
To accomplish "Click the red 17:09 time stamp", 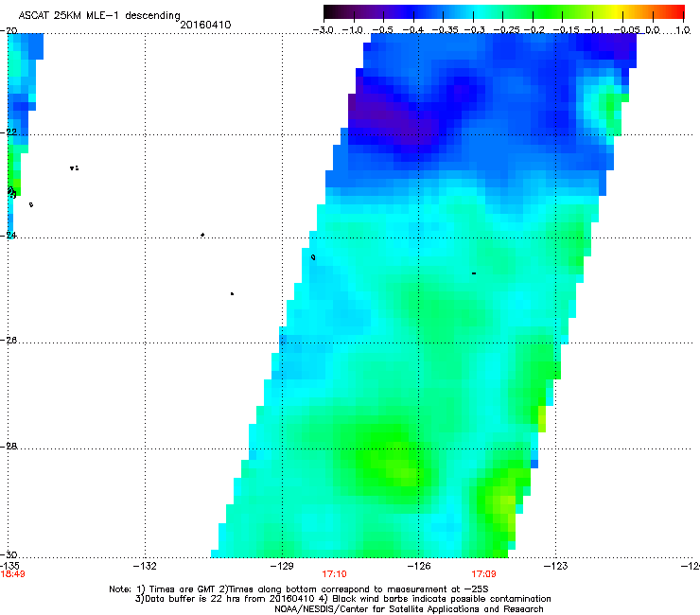I will click(x=484, y=574).
